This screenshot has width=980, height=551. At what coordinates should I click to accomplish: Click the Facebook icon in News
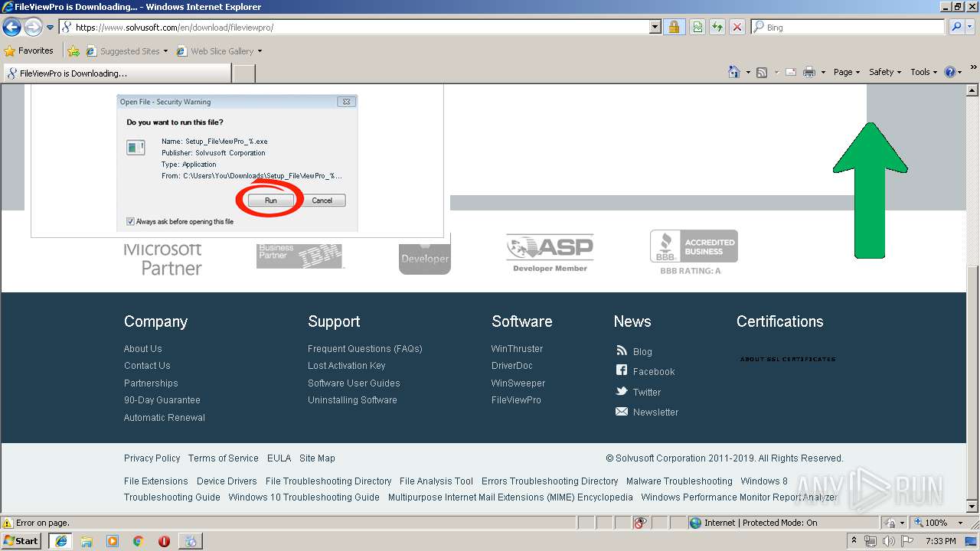622,370
